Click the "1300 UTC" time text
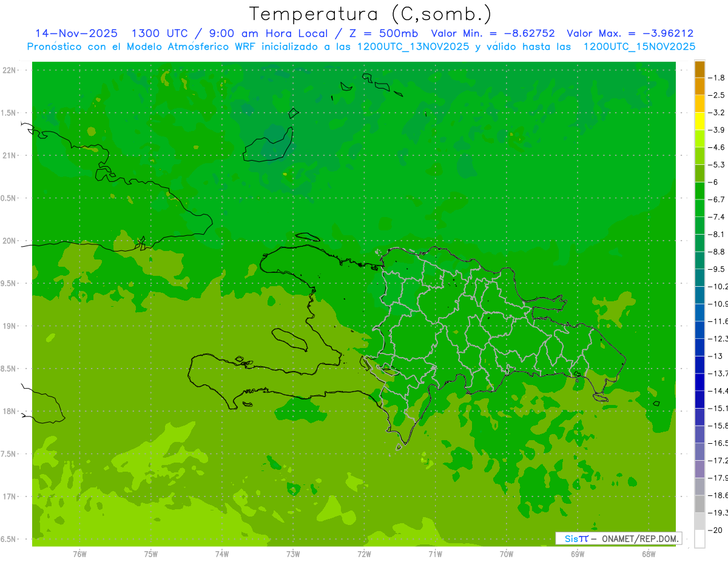728x562 pixels. [160, 33]
